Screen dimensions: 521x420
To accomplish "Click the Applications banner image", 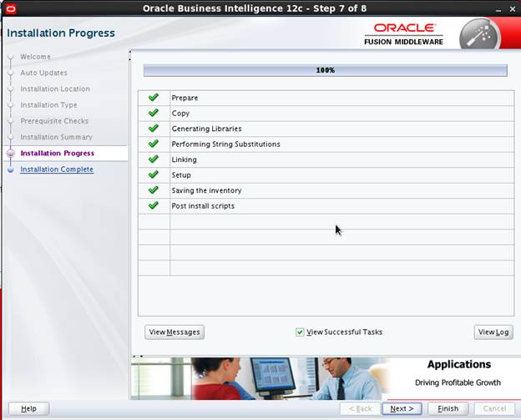I will coord(325,378).
